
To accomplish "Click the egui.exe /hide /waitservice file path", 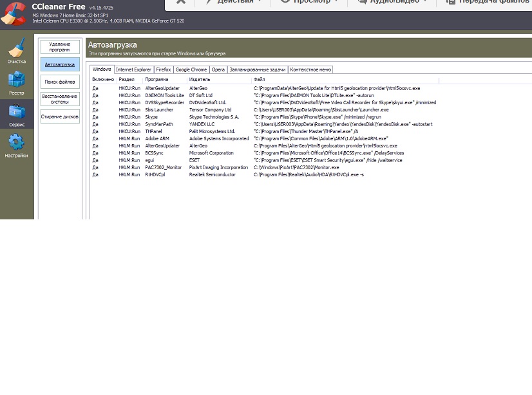I will pyautogui.click(x=328, y=160).
